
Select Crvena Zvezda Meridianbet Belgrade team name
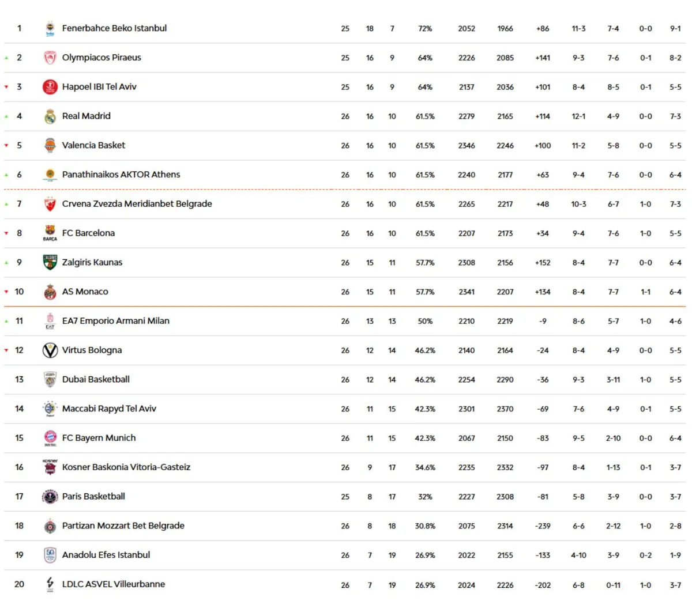(x=137, y=204)
